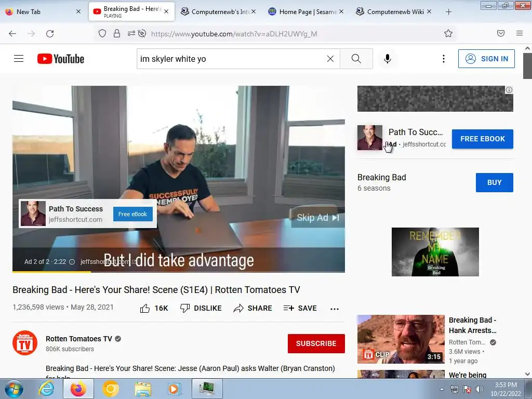Close the Computernewb Wiki tab
This screenshot has width=532, height=399.
(429, 11)
